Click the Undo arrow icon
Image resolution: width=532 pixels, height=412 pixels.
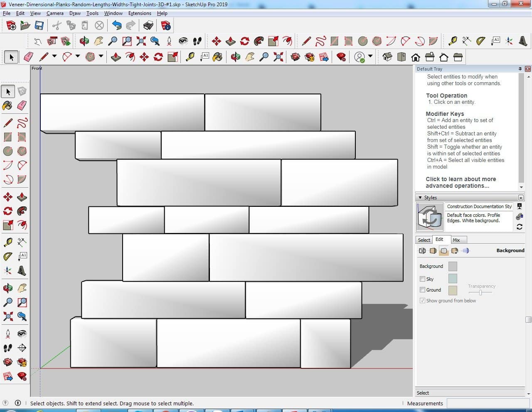[x=116, y=26]
